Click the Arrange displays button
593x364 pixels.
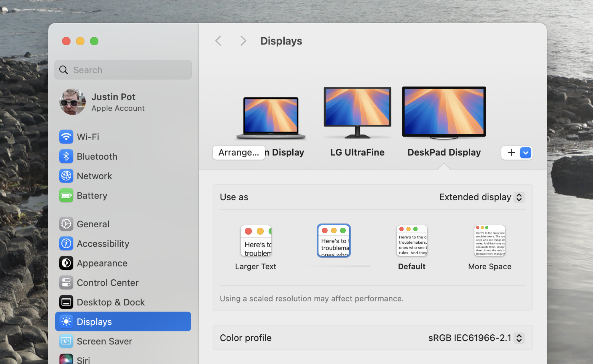[x=238, y=152]
